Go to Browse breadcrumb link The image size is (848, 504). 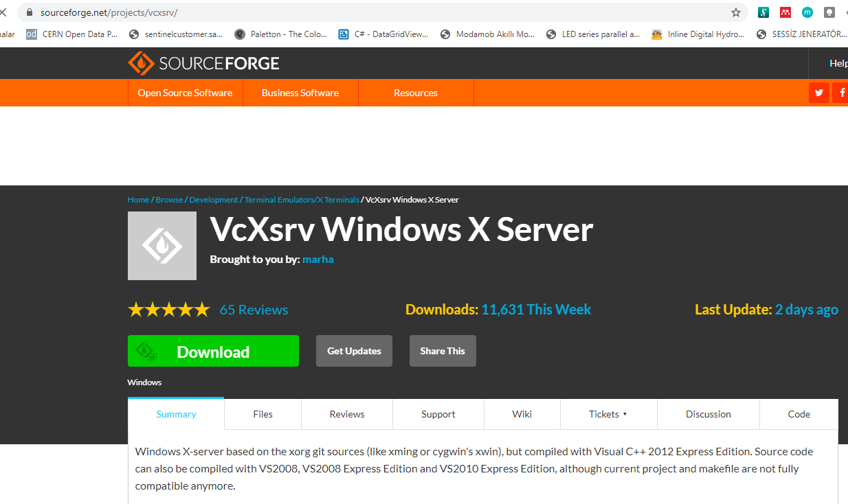tap(169, 200)
